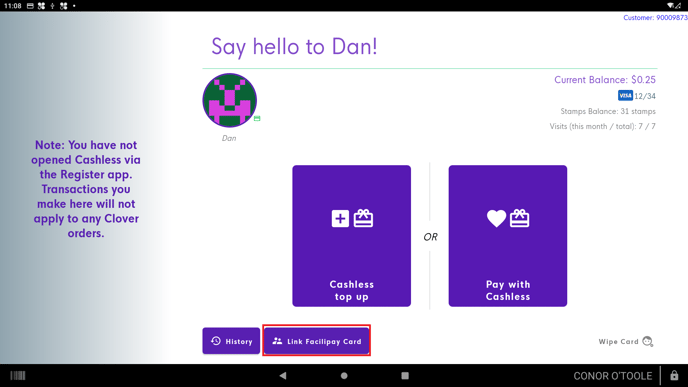
Task: Click the Stamps Balance text
Action: (608, 111)
